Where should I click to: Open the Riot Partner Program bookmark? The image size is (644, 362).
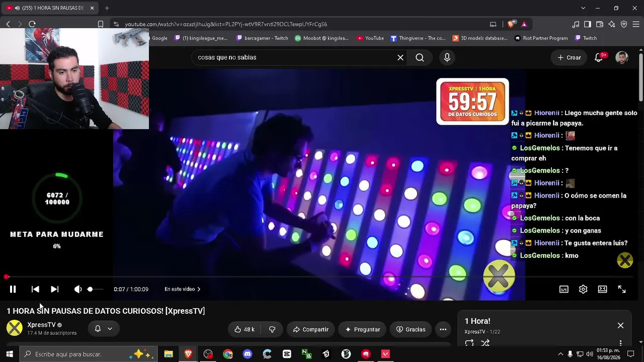pyautogui.click(x=541, y=38)
